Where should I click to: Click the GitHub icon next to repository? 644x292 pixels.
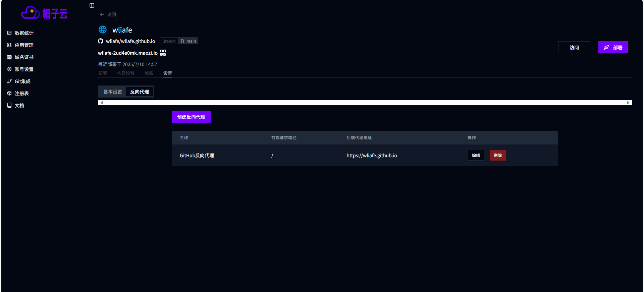(x=101, y=41)
